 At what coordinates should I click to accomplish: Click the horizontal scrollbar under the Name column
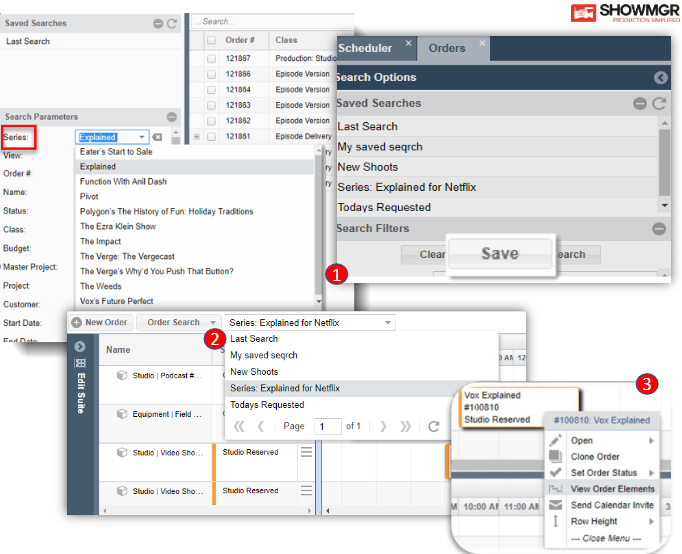206,510
